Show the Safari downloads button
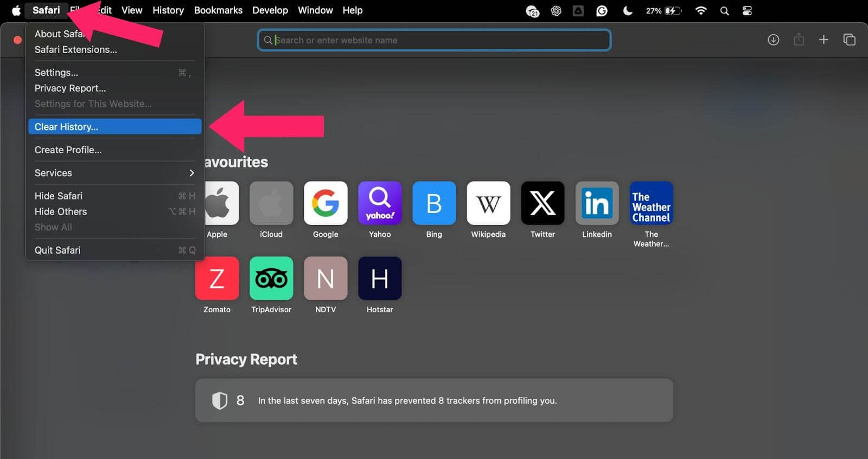This screenshot has width=868, height=459. 773,40
